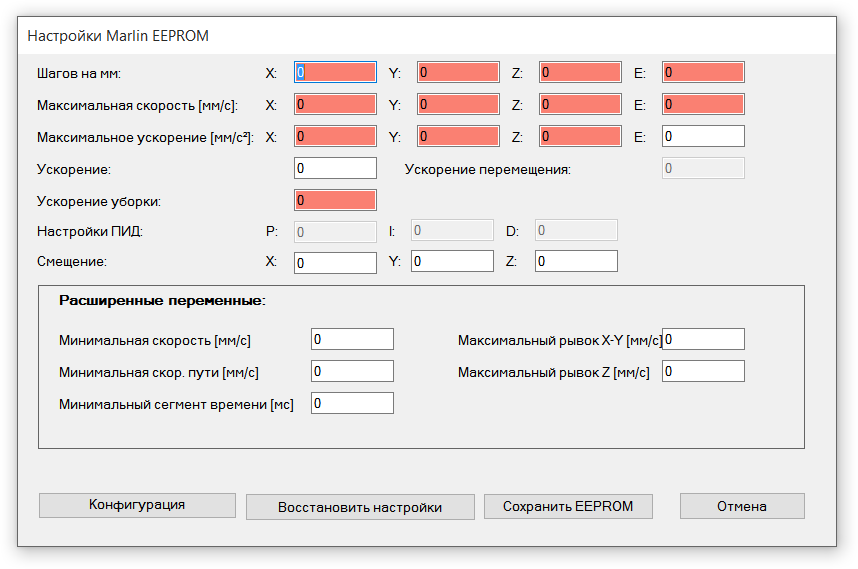Image resolution: width=858 pixels, height=569 pixels.
Task: Click Сохранить EEPROM button
Action: tap(568, 506)
